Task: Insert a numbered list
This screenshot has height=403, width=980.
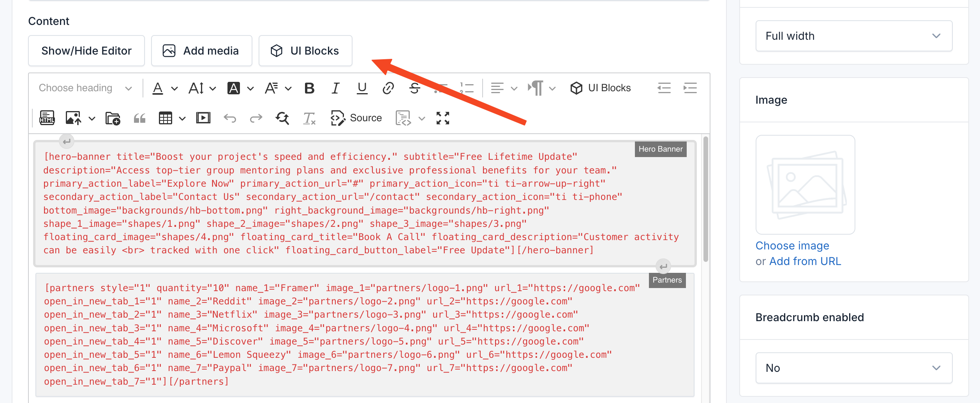Action: (467, 88)
